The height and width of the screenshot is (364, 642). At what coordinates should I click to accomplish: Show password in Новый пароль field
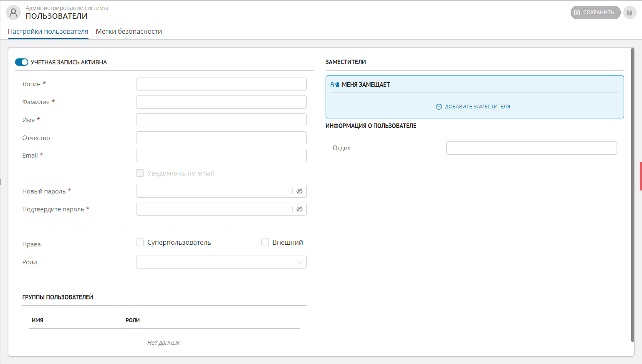click(299, 191)
